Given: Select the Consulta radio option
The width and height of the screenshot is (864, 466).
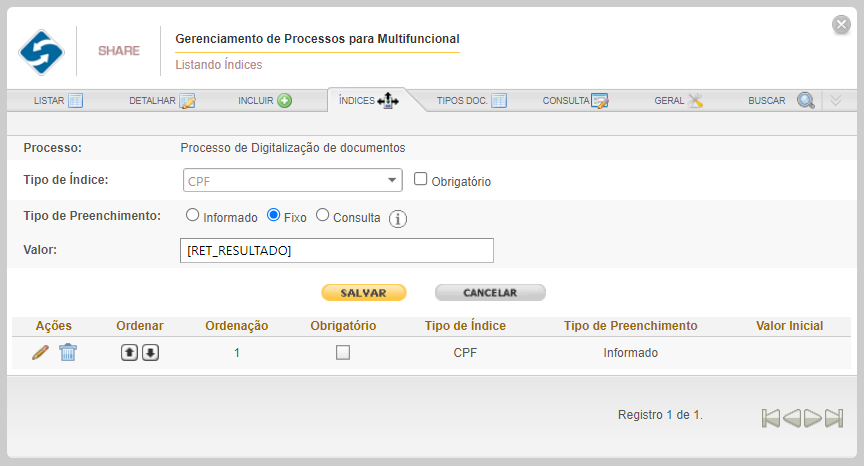Looking at the screenshot, I should pos(322,215).
